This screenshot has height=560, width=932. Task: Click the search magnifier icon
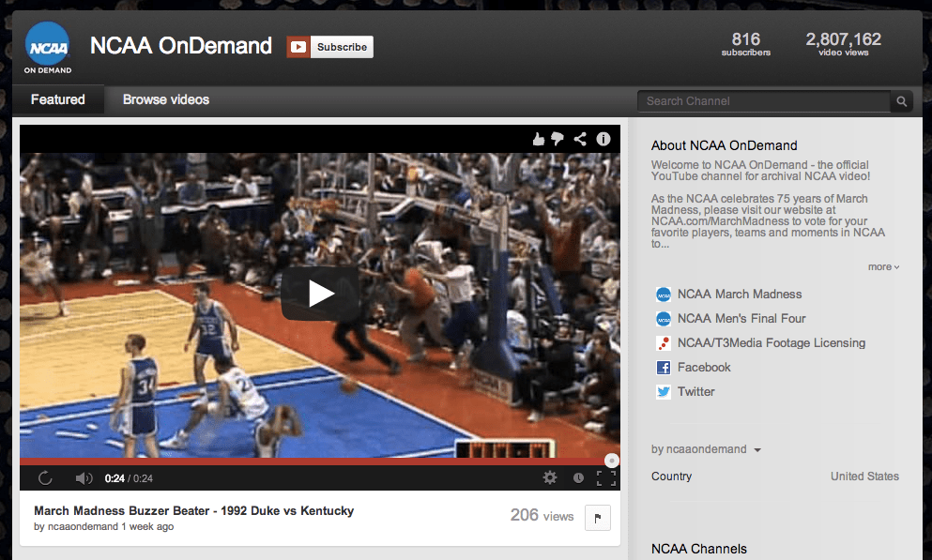pos(901,101)
